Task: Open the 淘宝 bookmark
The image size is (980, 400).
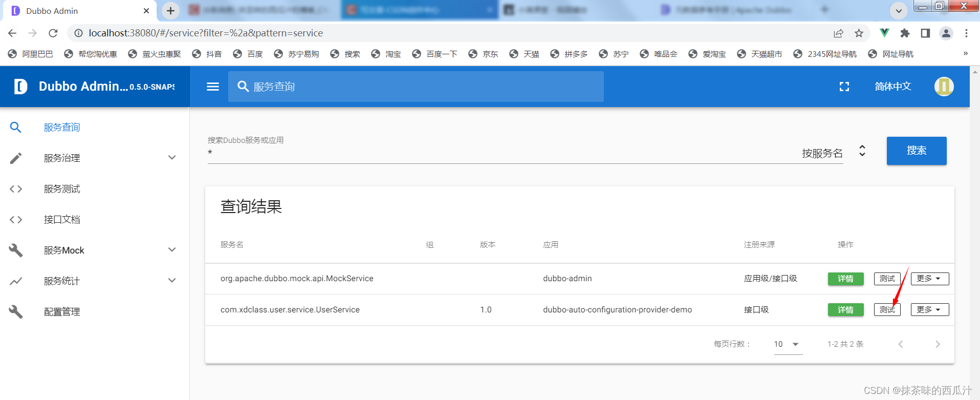Action: click(x=386, y=54)
